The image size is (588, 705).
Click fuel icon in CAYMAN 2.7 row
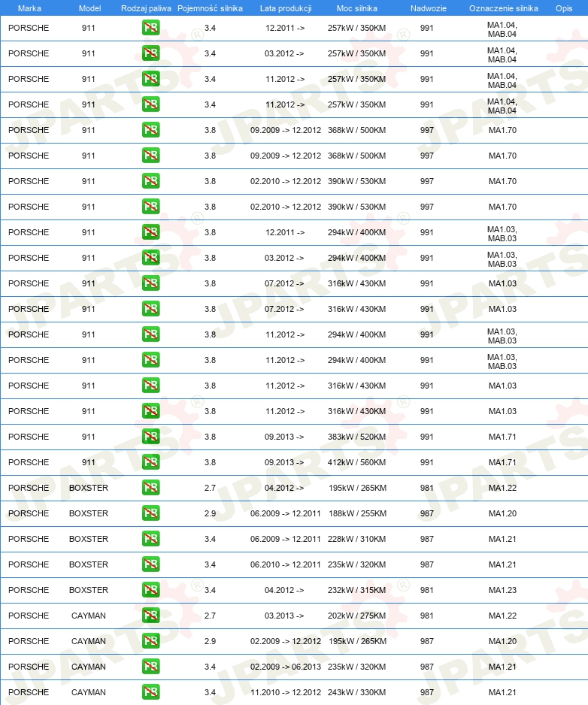pos(150,616)
